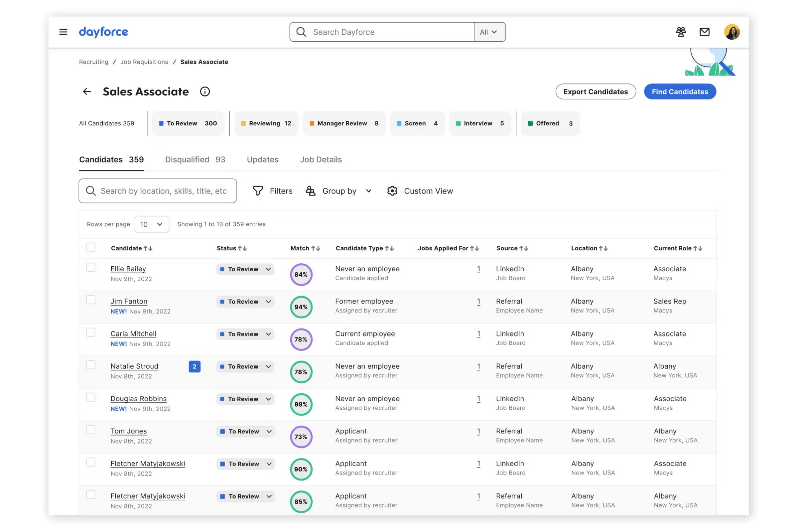The image size is (798, 532).
Task: Open the hamburger navigation menu
Action: (x=63, y=32)
